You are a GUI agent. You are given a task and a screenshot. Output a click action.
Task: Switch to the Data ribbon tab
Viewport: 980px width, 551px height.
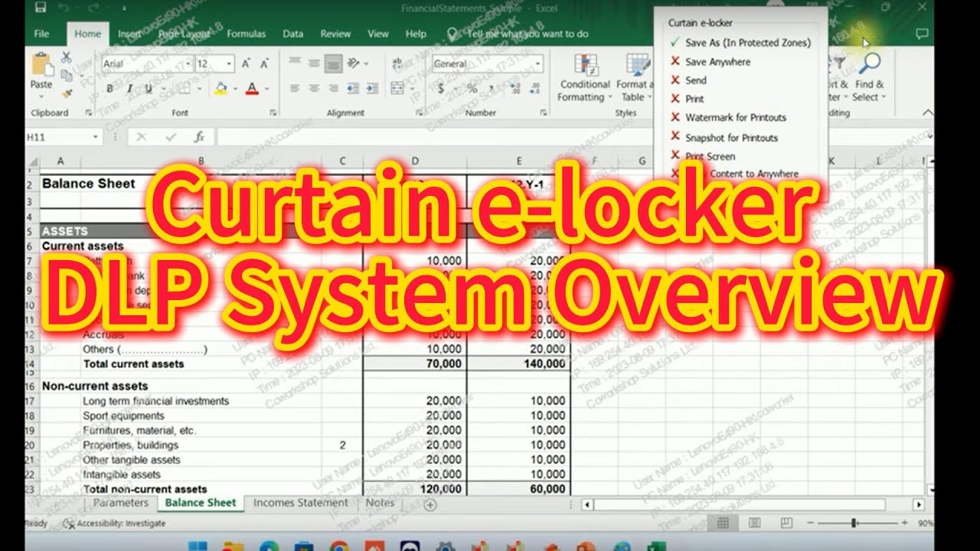click(292, 34)
